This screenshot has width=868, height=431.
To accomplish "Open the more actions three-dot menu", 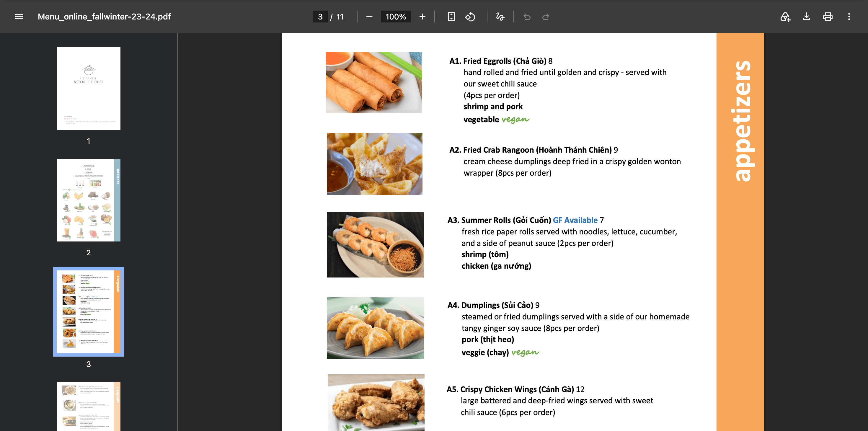I will tap(849, 17).
